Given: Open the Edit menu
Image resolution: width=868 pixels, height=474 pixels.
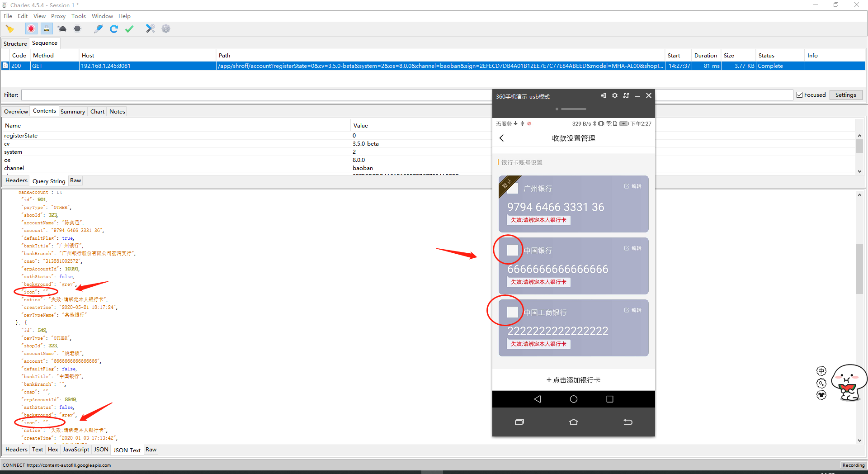Looking at the screenshot, I should [23, 16].
